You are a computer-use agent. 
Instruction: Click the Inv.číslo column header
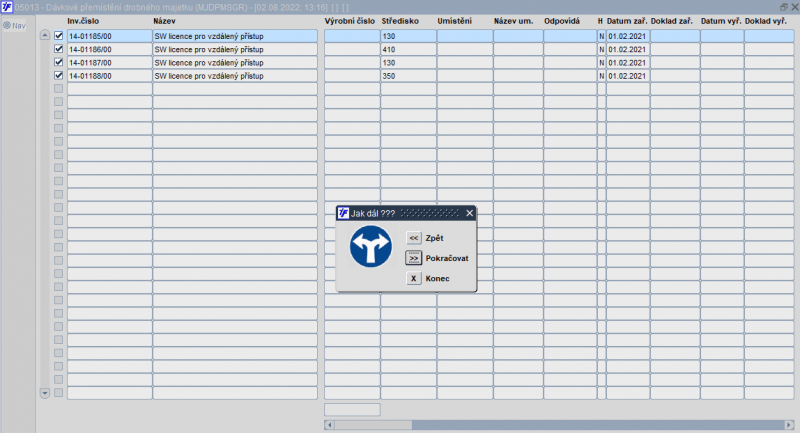point(83,21)
